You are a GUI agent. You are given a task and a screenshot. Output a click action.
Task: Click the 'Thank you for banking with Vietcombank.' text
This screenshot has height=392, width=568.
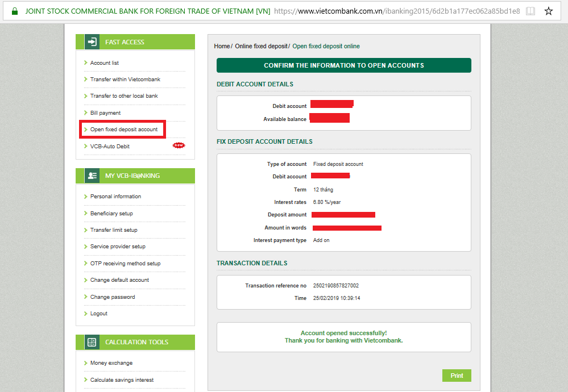344,341
